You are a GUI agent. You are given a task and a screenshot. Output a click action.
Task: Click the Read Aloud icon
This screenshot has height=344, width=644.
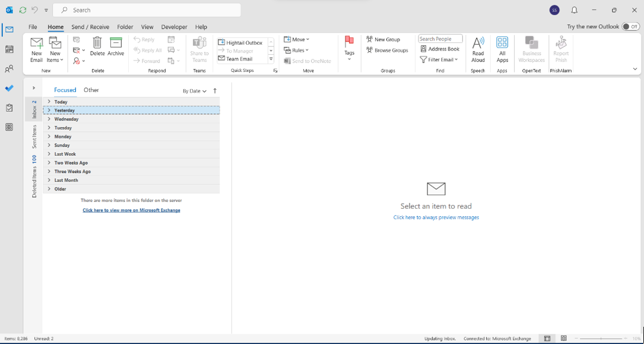(x=478, y=50)
